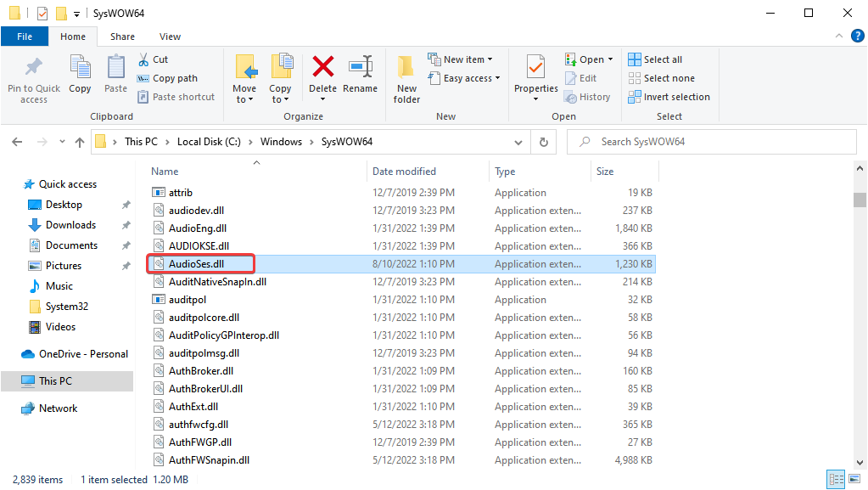Switch to Large icons view in status bar
Screen dimensions: 868x490
click(854, 480)
